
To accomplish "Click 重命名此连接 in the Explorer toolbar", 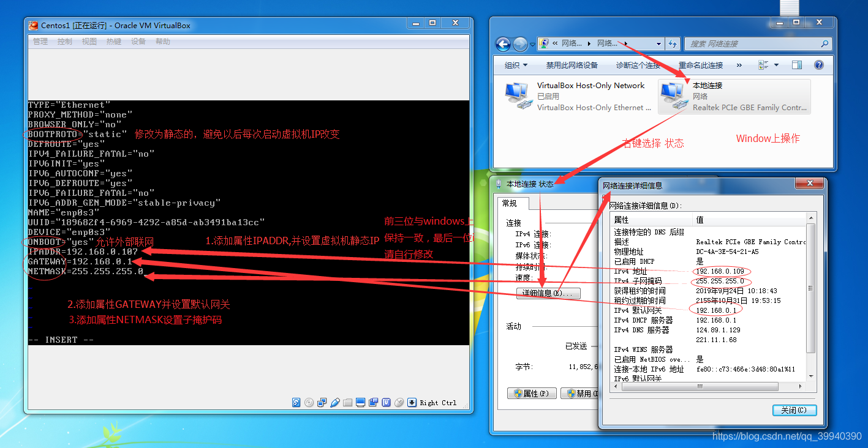I will tap(701, 65).
